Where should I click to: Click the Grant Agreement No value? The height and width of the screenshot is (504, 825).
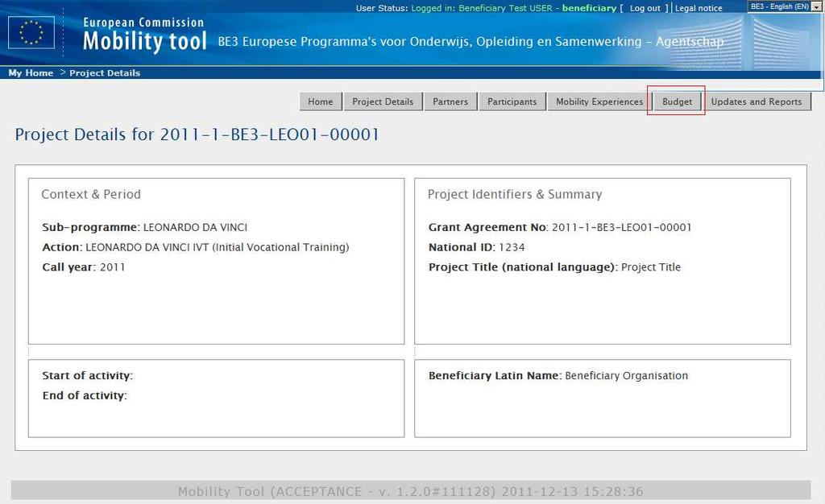click(x=621, y=228)
